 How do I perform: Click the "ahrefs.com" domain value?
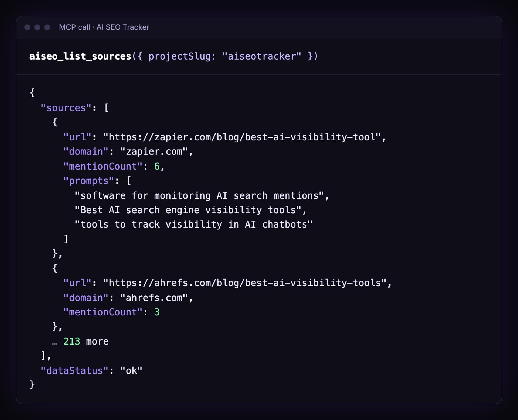point(154,298)
